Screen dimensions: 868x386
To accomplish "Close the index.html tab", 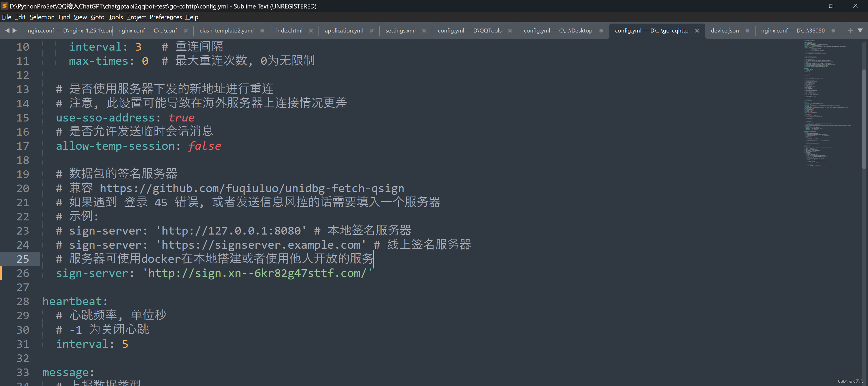I will coord(311,30).
